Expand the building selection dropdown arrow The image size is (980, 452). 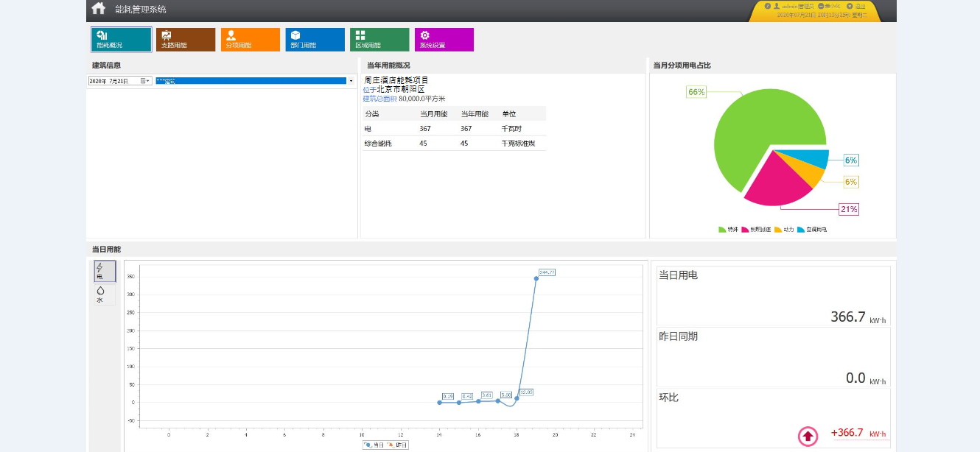coord(351,81)
